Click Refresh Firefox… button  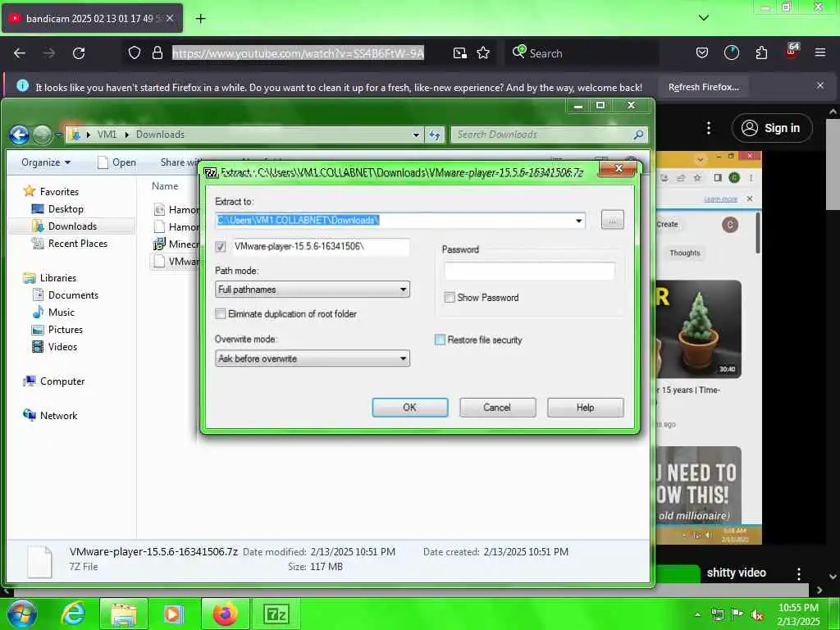[703, 87]
